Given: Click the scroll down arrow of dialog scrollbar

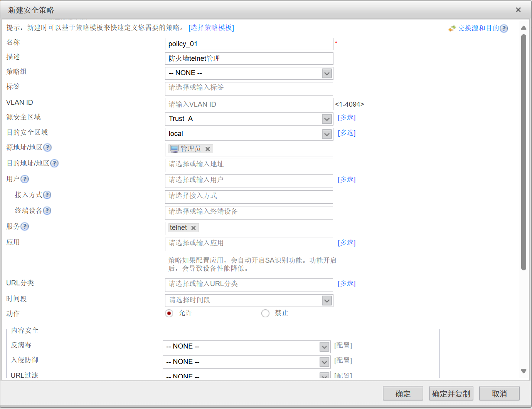Looking at the screenshot, I should coord(524,371).
